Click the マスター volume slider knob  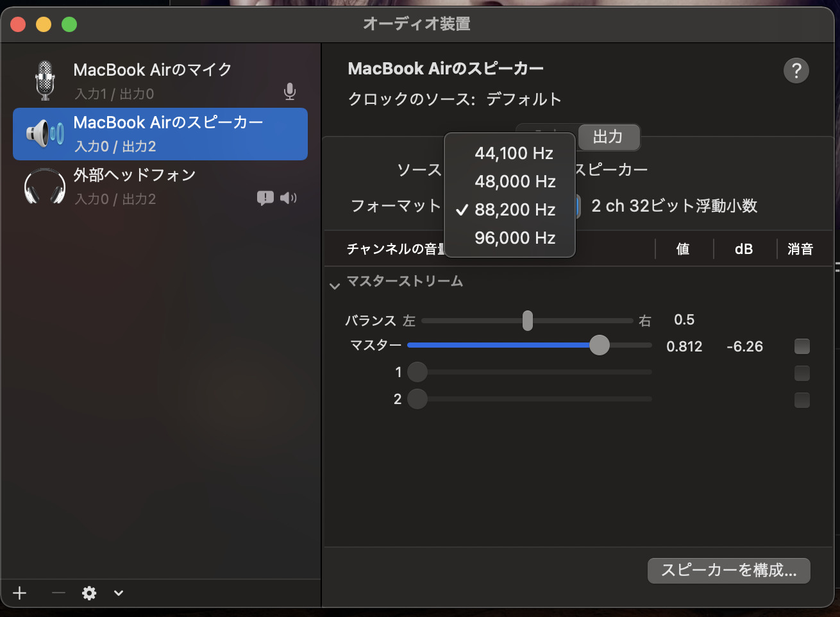click(x=599, y=345)
